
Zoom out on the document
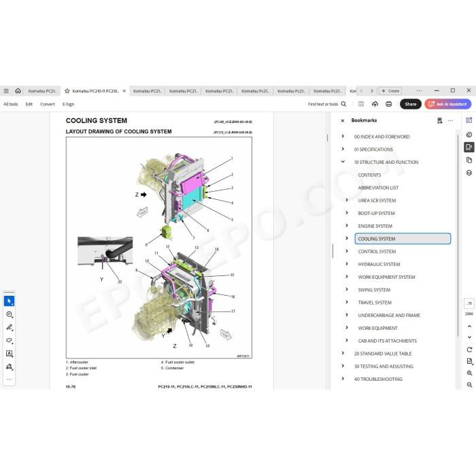[x=469, y=385]
